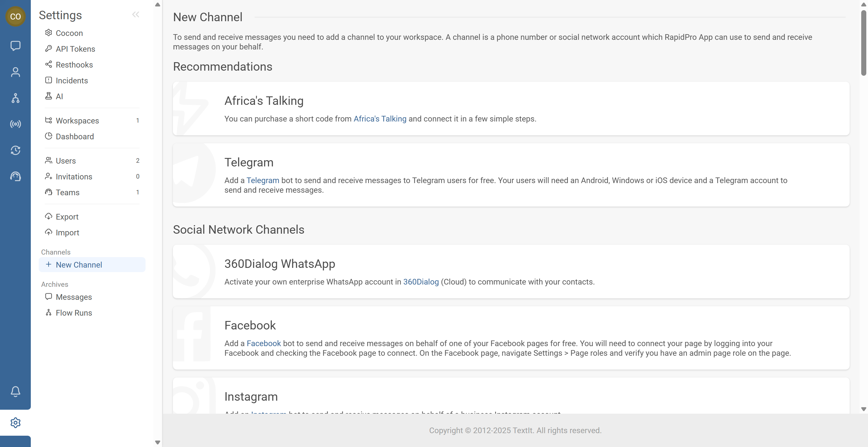Image resolution: width=868 pixels, height=447 pixels.
Task: Click the settings gear icon at bottom
Action: (16, 423)
